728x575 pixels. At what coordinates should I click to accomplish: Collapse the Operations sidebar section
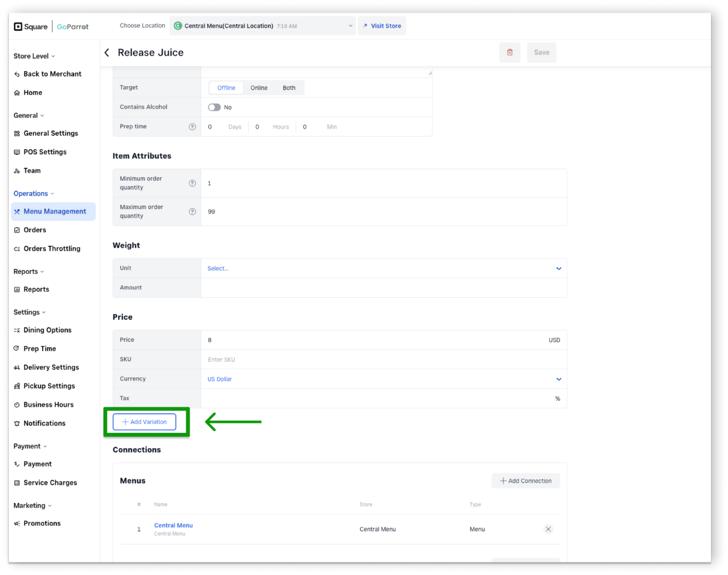coord(34,193)
